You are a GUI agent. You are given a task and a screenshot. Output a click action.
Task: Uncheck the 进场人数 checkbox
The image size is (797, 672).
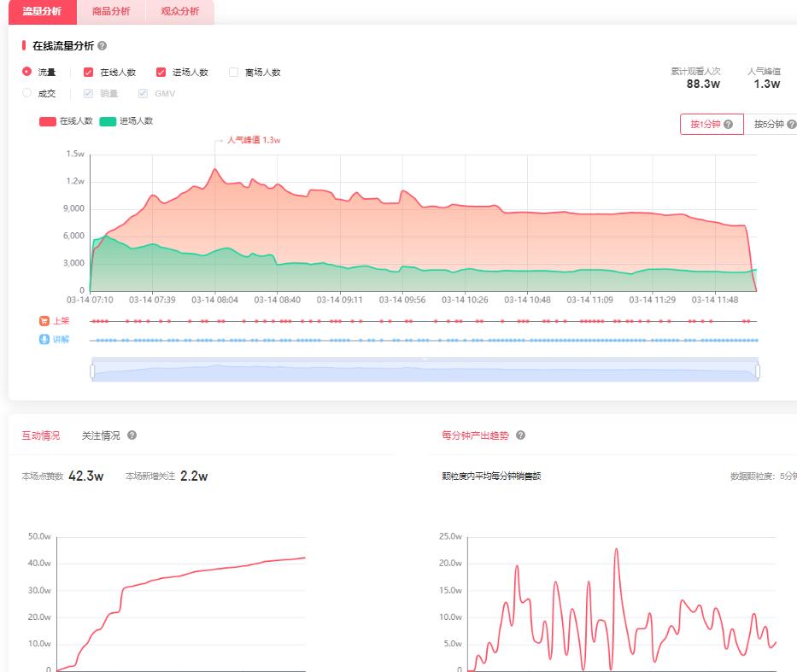pos(161,73)
